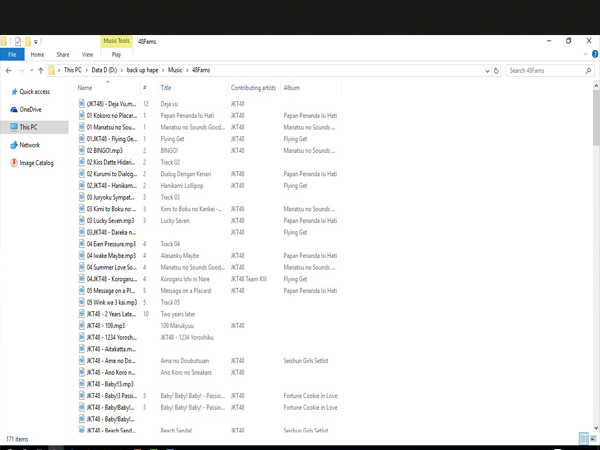
Task: Open the Customize Quick Access Toolbar dropdown
Action: click(36, 42)
